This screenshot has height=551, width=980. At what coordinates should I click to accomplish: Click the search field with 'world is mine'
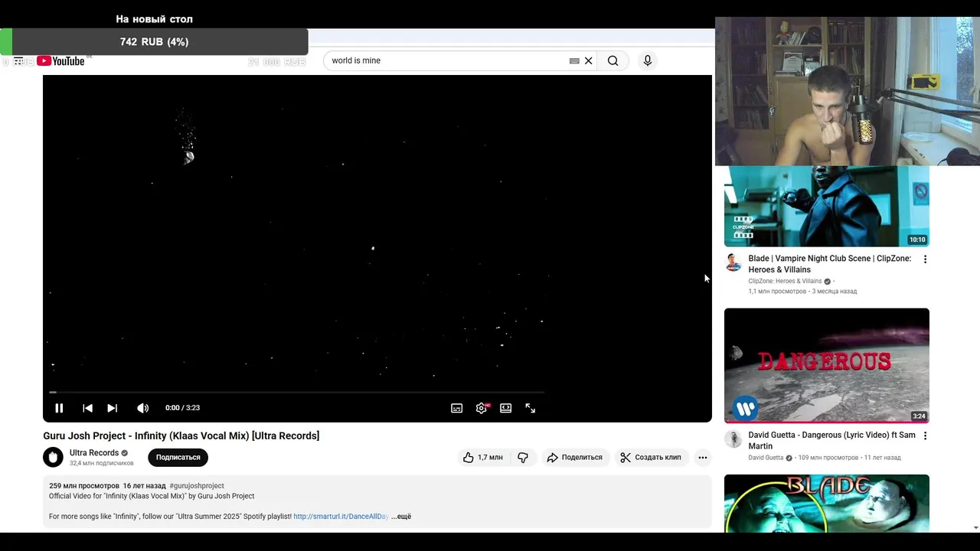click(x=448, y=60)
